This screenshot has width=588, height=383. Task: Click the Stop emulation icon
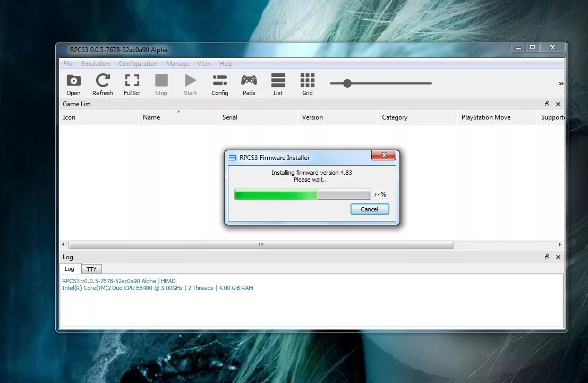pos(161,85)
